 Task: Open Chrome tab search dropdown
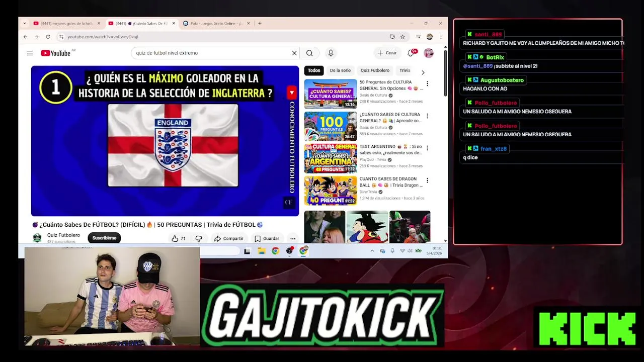pos(25,23)
